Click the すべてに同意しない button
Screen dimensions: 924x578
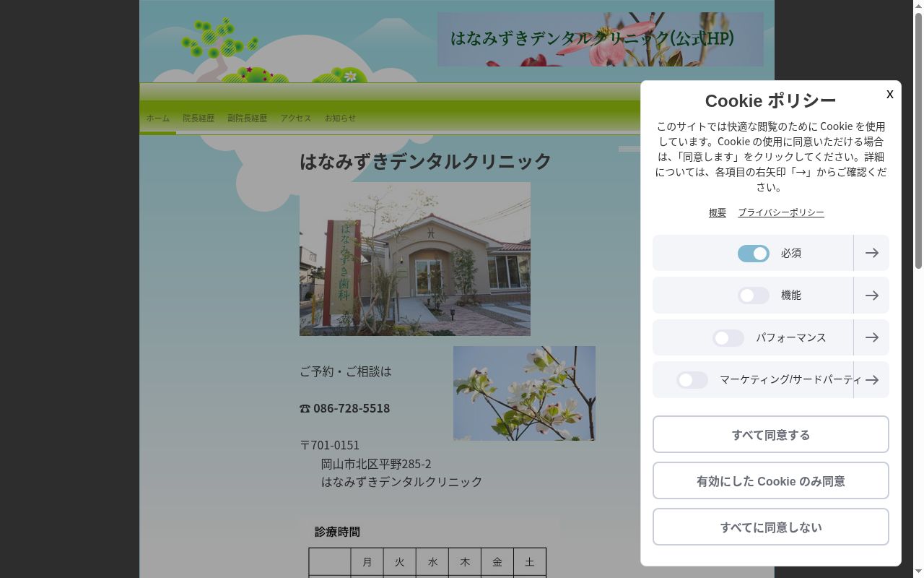tap(770, 527)
